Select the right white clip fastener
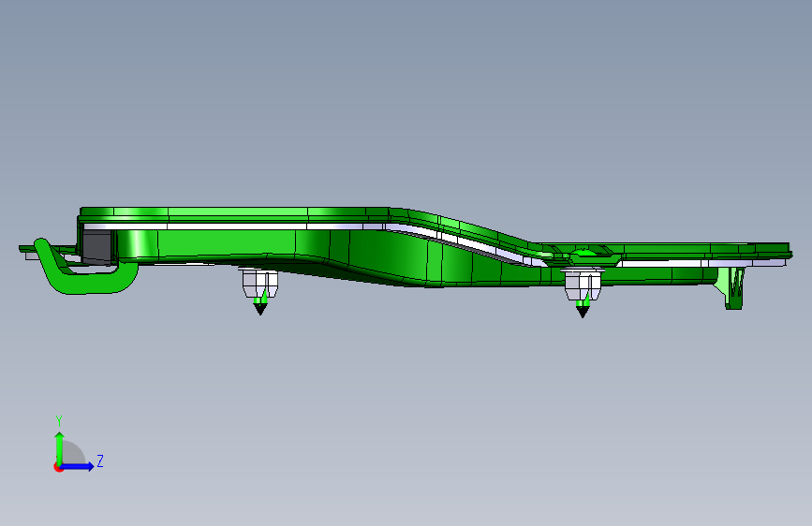This screenshot has width=812, height=526. (x=583, y=285)
